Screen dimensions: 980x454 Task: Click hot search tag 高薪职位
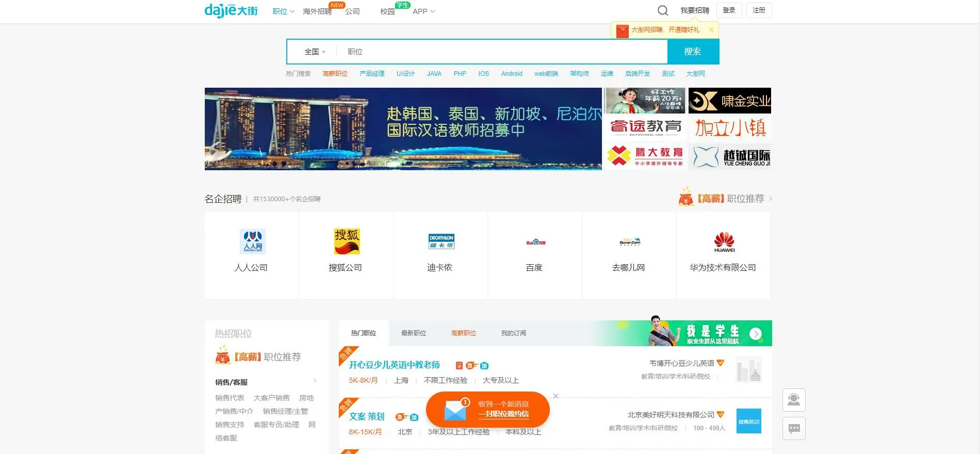click(335, 74)
